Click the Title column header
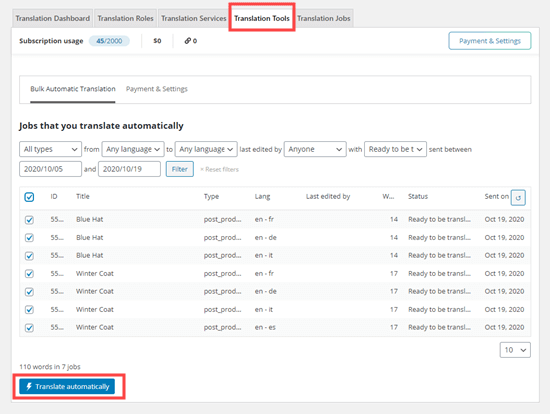The width and height of the screenshot is (550, 414). coord(83,196)
